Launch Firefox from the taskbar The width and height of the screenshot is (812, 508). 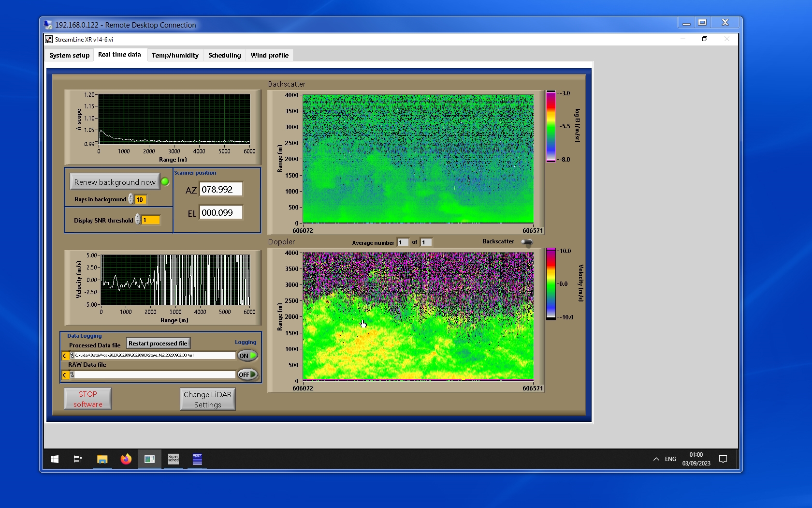pos(126,459)
